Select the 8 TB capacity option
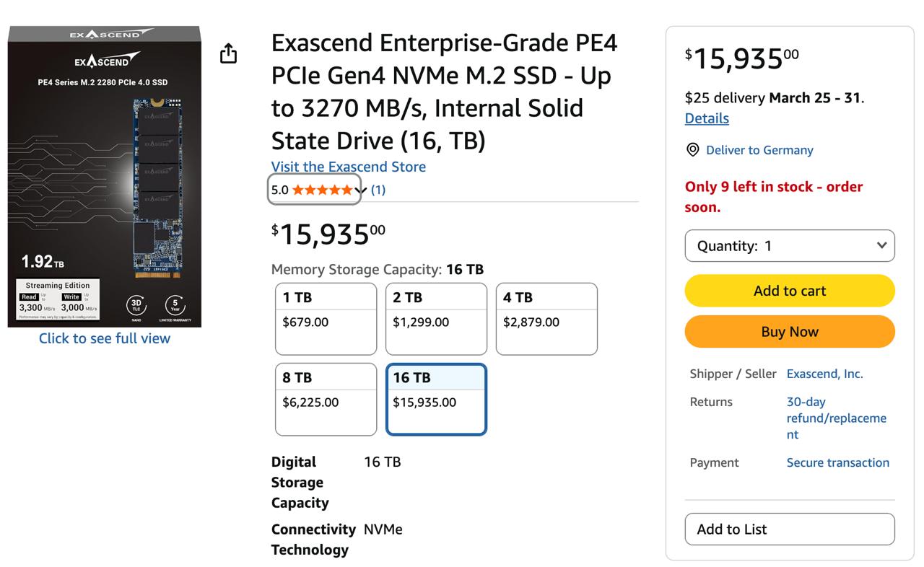The width and height of the screenshot is (924, 567). point(326,398)
